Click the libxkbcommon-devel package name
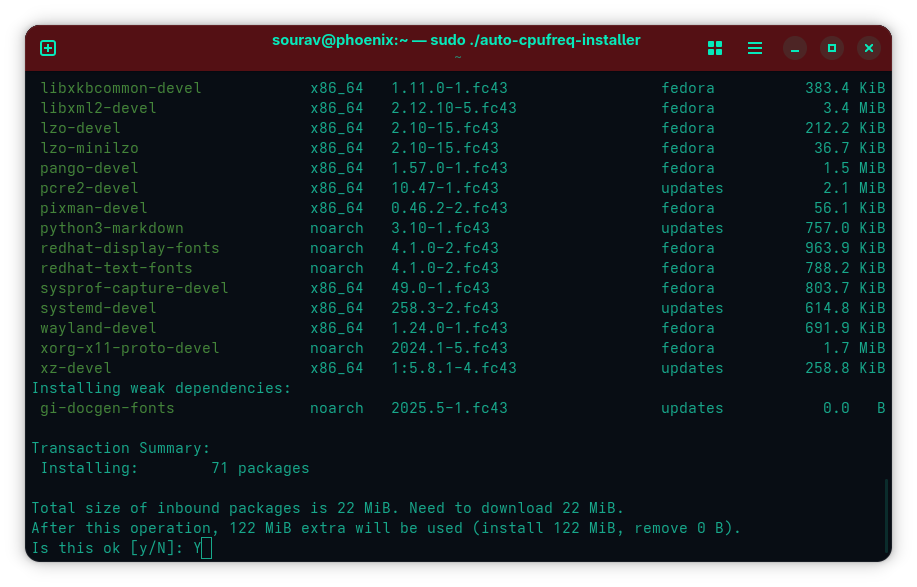Image resolution: width=917 pixels, height=587 pixels. (121, 88)
